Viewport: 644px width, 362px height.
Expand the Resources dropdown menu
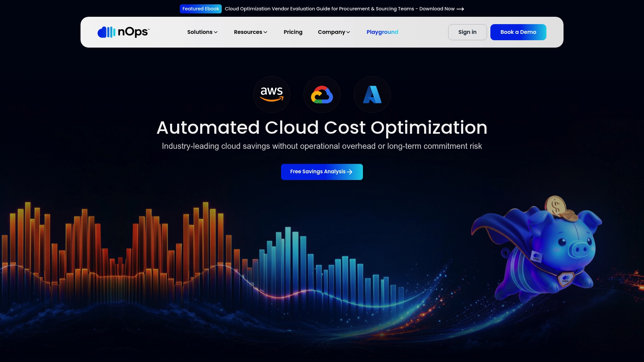(x=251, y=32)
